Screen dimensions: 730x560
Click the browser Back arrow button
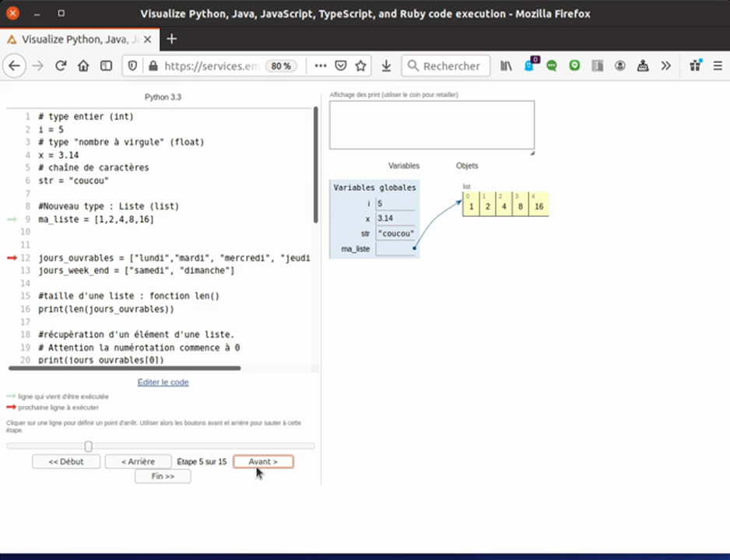pyautogui.click(x=14, y=66)
